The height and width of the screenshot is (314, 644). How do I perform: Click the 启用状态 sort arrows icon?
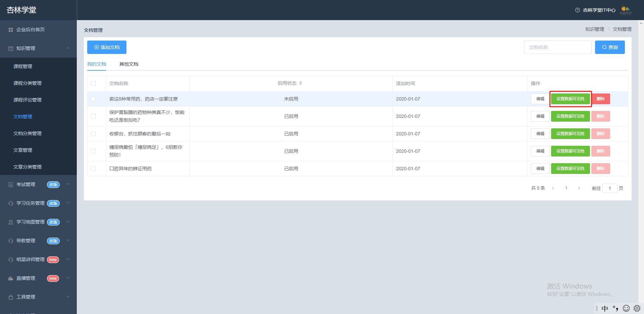coord(301,83)
